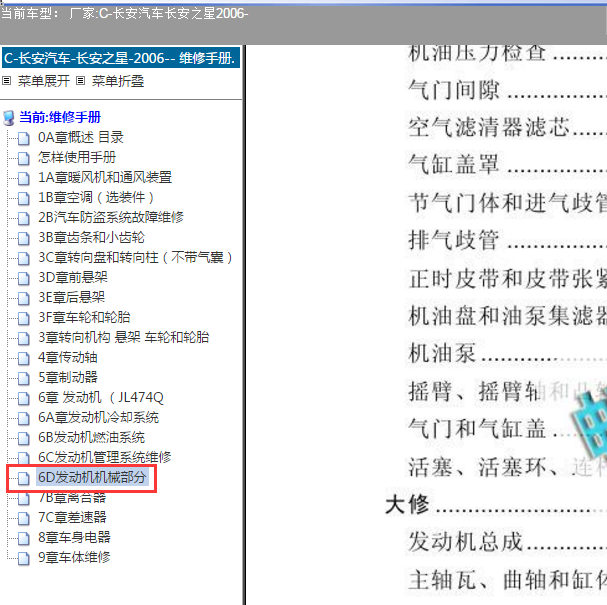Click page icon beside 3D章前悬架
The width and height of the screenshot is (607, 605).
pyautogui.click(x=24, y=278)
